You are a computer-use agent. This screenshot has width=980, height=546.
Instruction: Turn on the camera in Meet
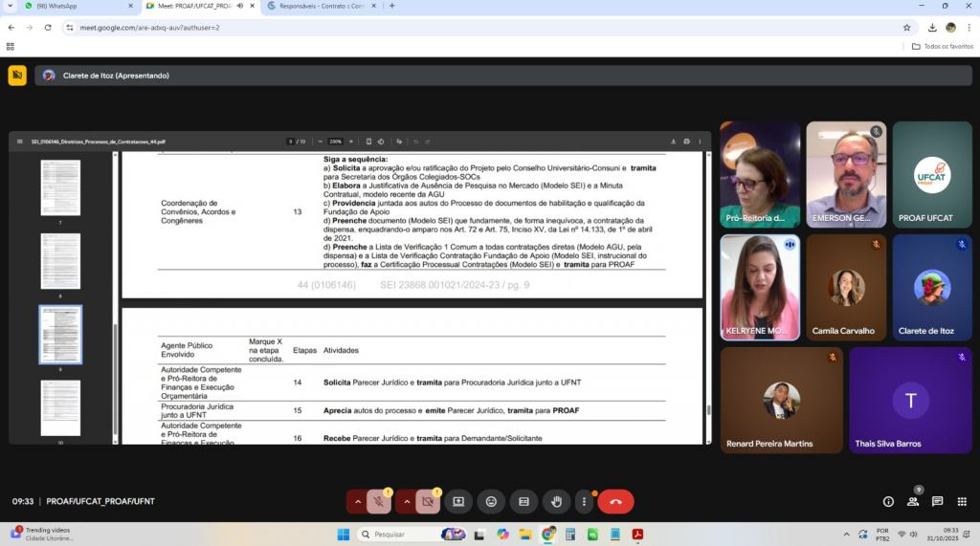point(428,501)
